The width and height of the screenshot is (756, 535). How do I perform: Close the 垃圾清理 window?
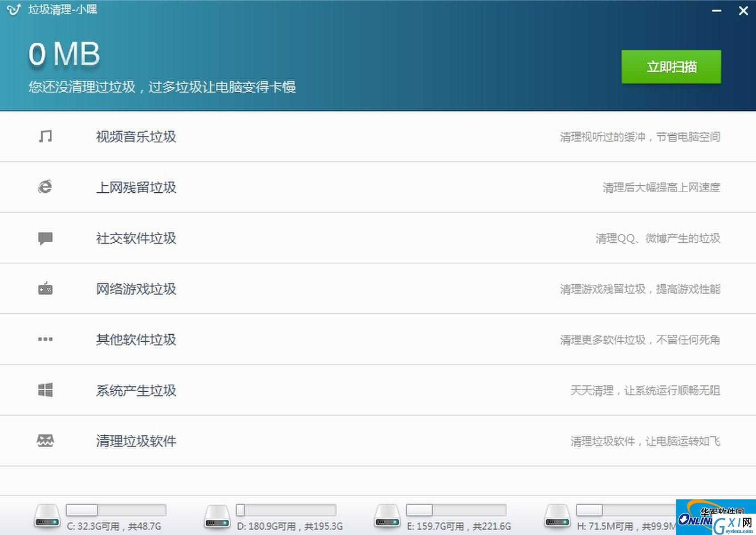(x=743, y=10)
